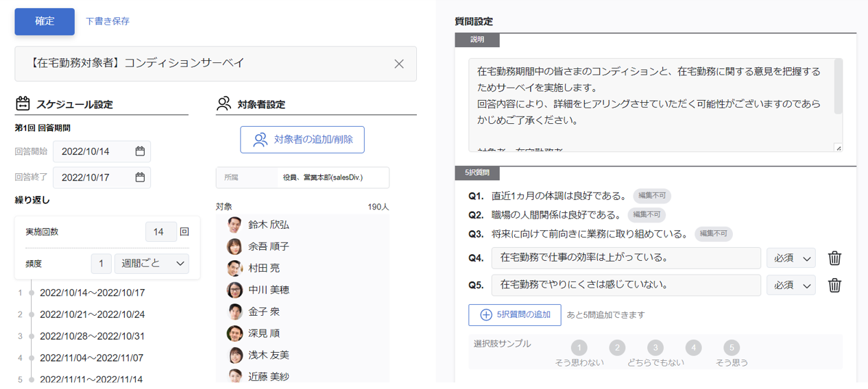The image size is (868, 389).
Task: Click the 確定 confirm button
Action: click(45, 21)
